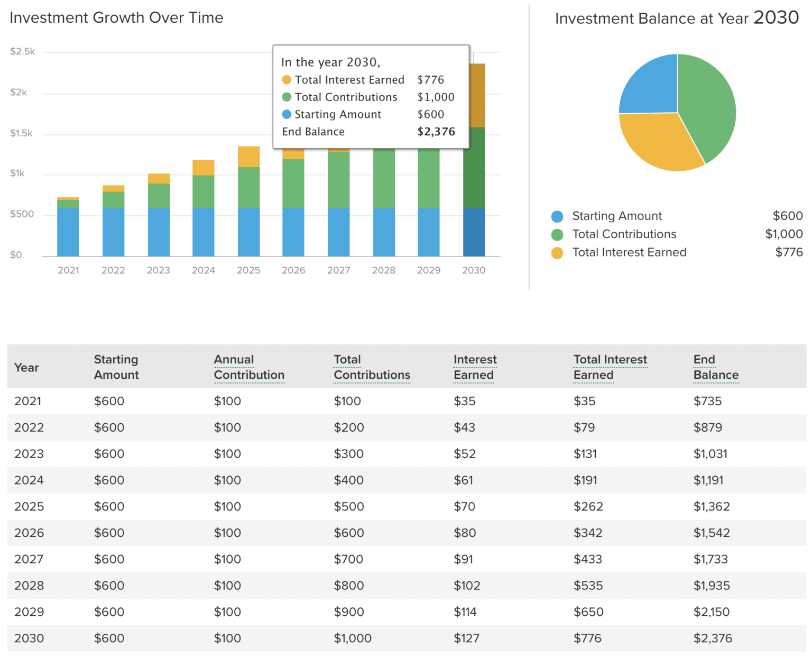Click the $127 interest earned cell

(466, 639)
